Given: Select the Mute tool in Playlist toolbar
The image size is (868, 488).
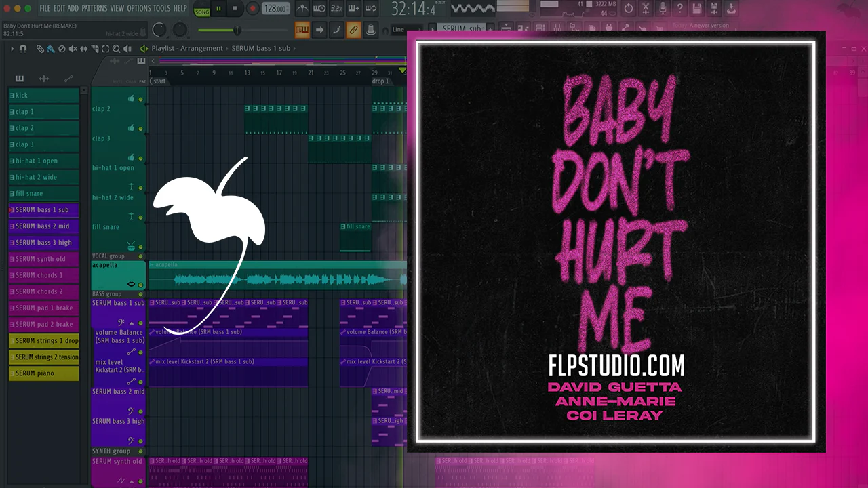Looking at the screenshot, I should point(73,49).
